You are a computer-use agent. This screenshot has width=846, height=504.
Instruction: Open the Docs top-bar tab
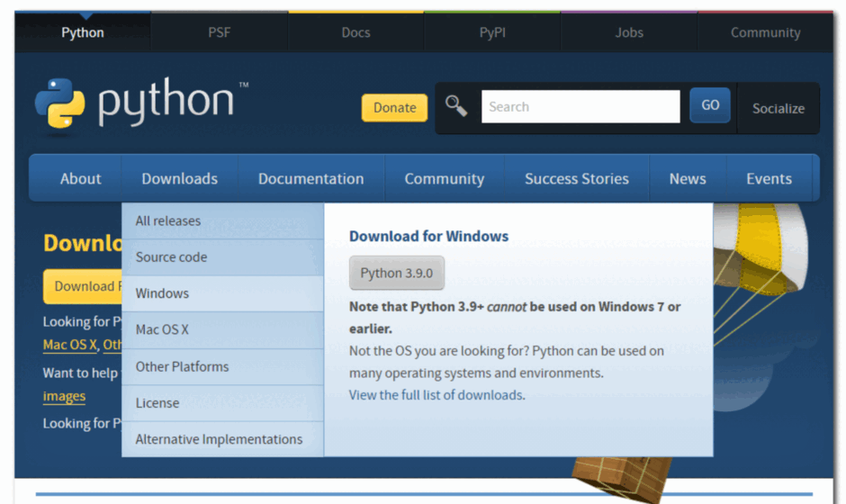tap(356, 32)
